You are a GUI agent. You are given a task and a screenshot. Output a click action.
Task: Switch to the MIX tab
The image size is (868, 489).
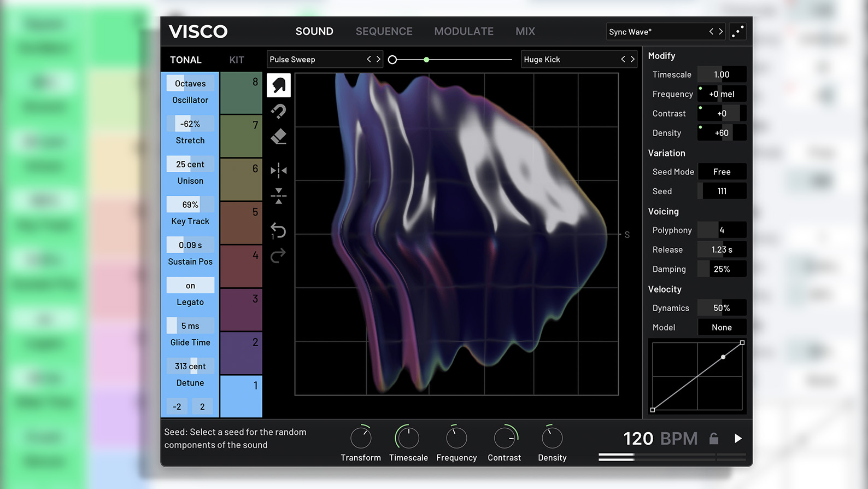pos(525,32)
